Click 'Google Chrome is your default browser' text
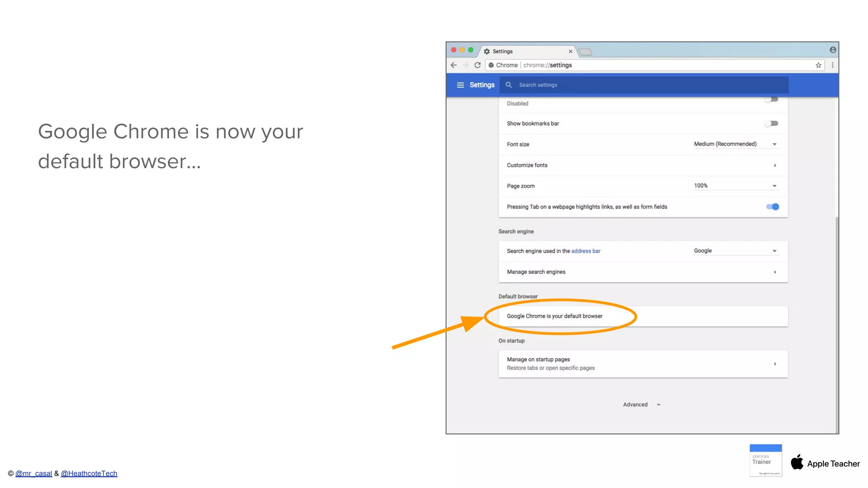Screen dimensions: 868x488 point(554,316)
